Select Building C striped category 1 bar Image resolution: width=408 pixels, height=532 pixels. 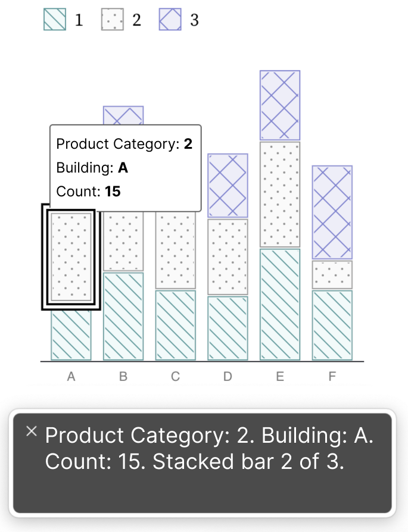pyautogui.click(x=176, y=326)
